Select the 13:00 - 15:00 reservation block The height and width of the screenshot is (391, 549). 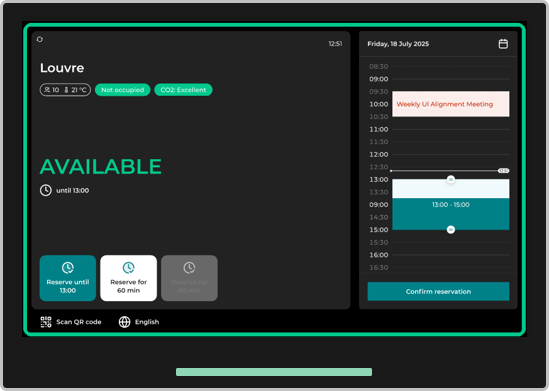(x=451, y=204)
